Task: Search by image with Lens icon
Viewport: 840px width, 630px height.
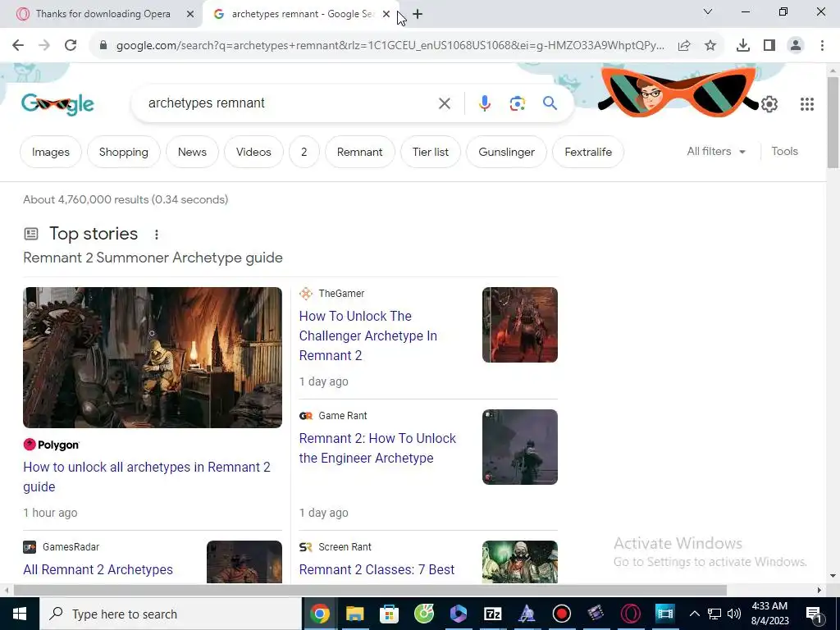Action: coord(518,103)
